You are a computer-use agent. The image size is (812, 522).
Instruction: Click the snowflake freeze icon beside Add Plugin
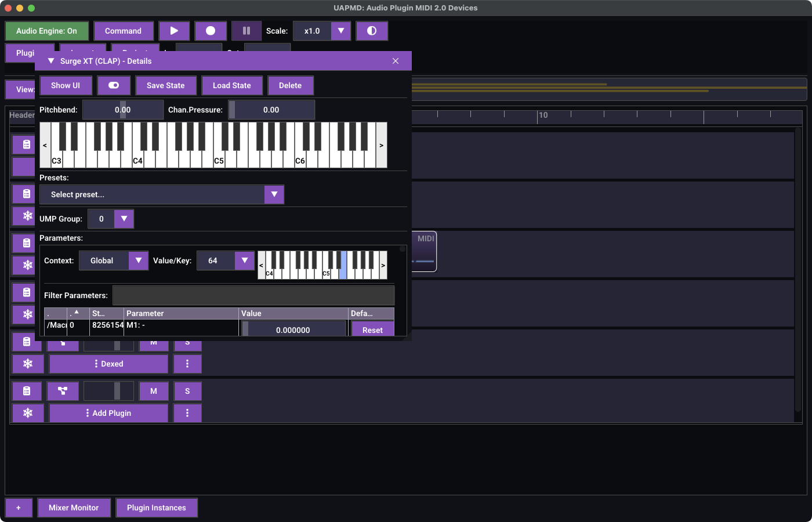pos(27,413)
